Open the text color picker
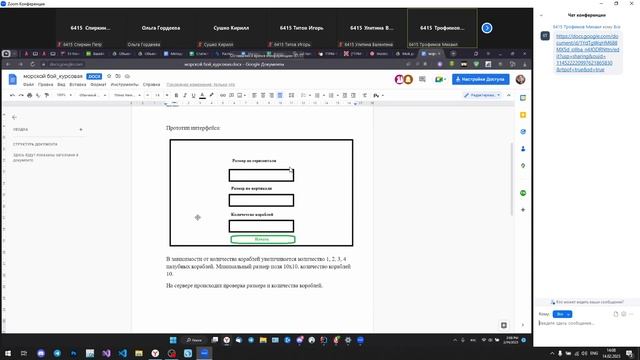 pyautogui.click(x=202, y=95)
